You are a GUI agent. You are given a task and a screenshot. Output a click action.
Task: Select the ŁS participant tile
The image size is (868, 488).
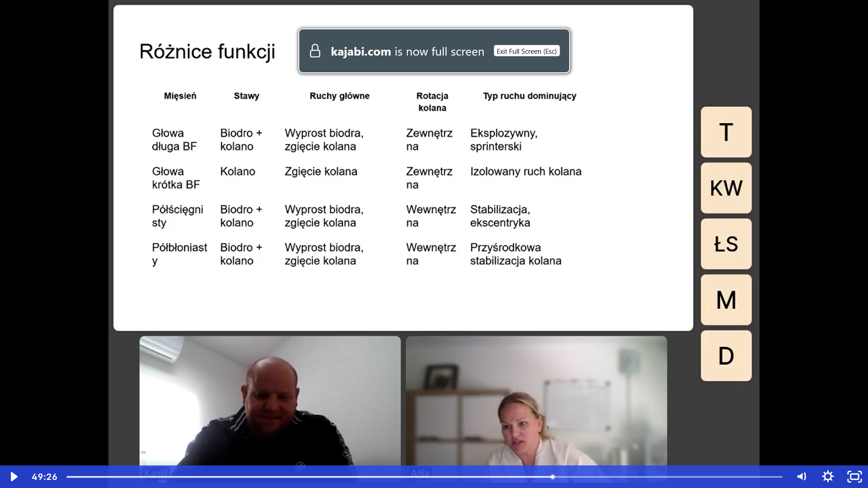pos(726,244)
